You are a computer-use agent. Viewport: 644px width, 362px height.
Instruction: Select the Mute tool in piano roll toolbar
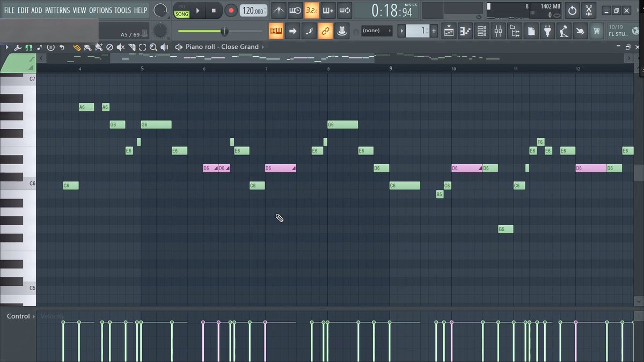(121, 47)
